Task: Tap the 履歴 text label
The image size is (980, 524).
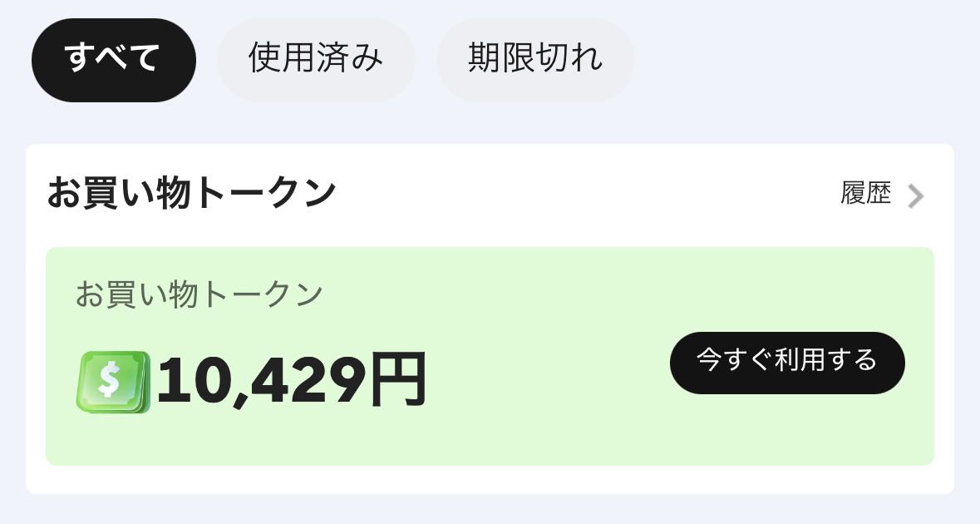Action: 865,195
